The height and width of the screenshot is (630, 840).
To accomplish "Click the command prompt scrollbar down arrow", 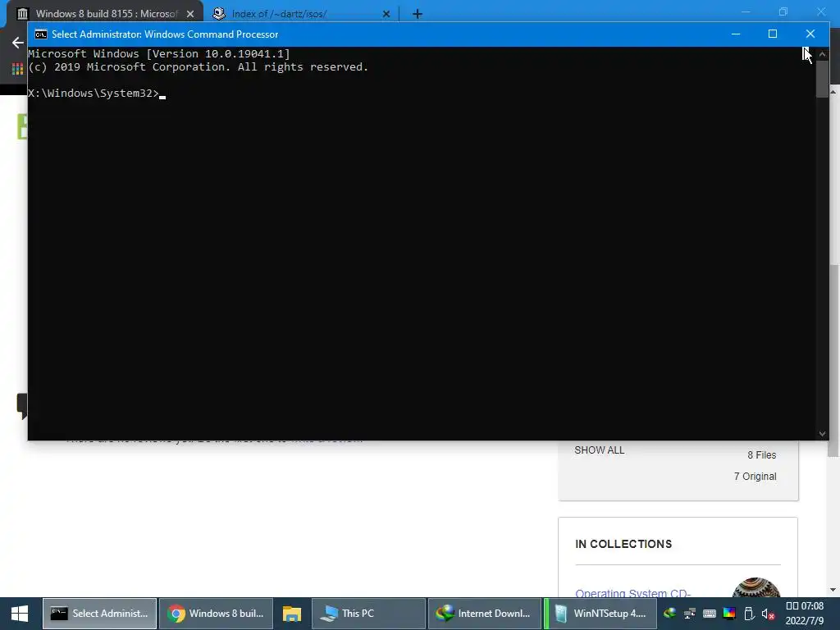I will 822,433.
